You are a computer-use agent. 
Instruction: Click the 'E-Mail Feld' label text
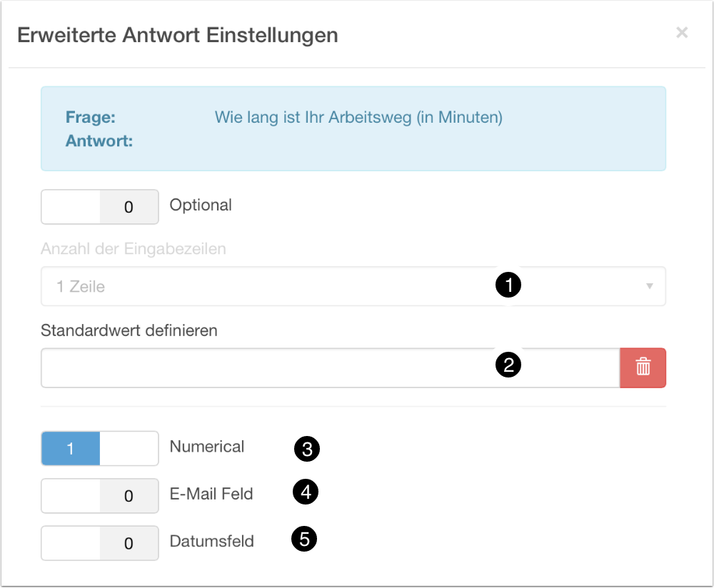[x=211, y=494]
